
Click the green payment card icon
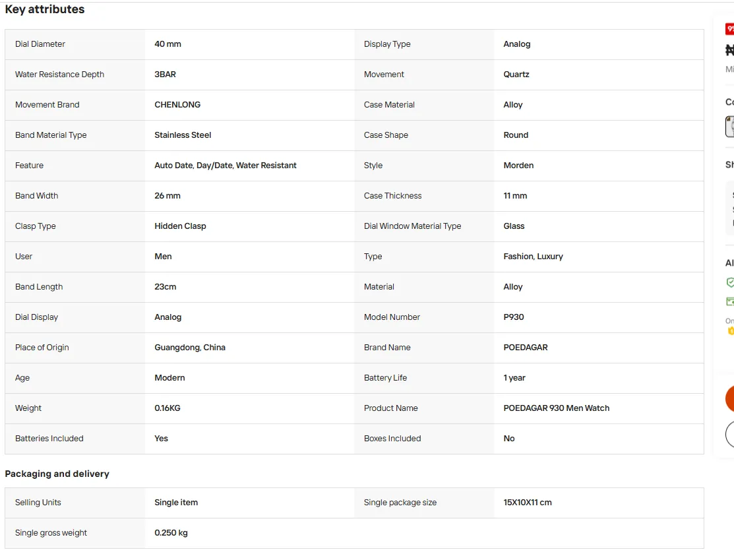coord(730,301)
